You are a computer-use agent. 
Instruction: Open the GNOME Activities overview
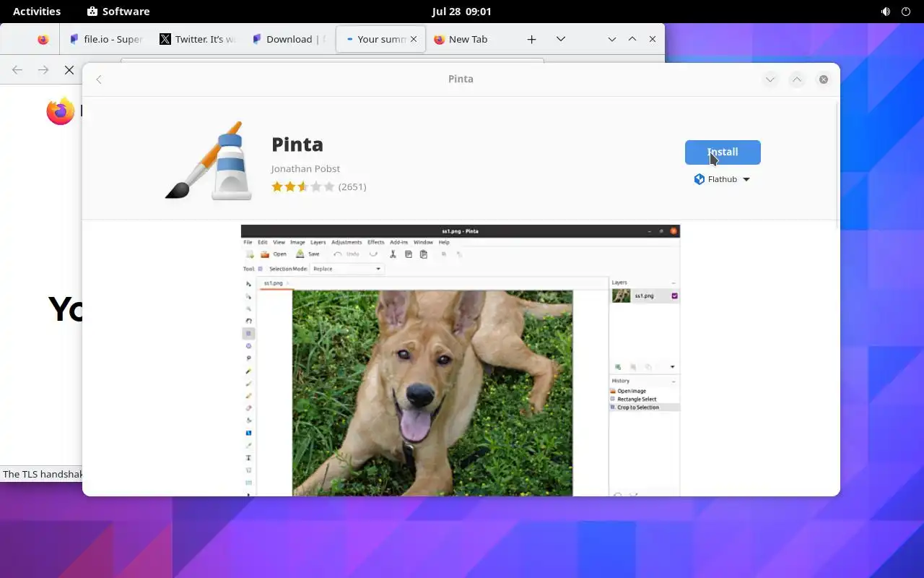37,12
